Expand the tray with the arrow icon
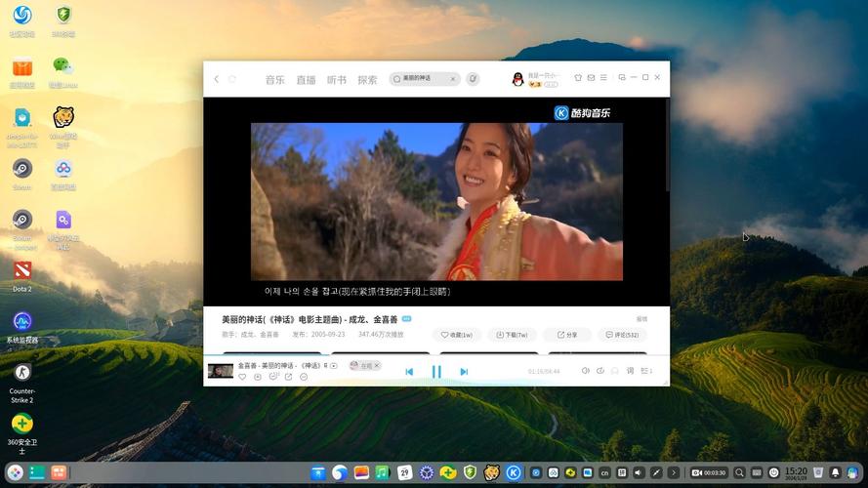The width and height of the screenshot is (868, 488). click(673, 472)
